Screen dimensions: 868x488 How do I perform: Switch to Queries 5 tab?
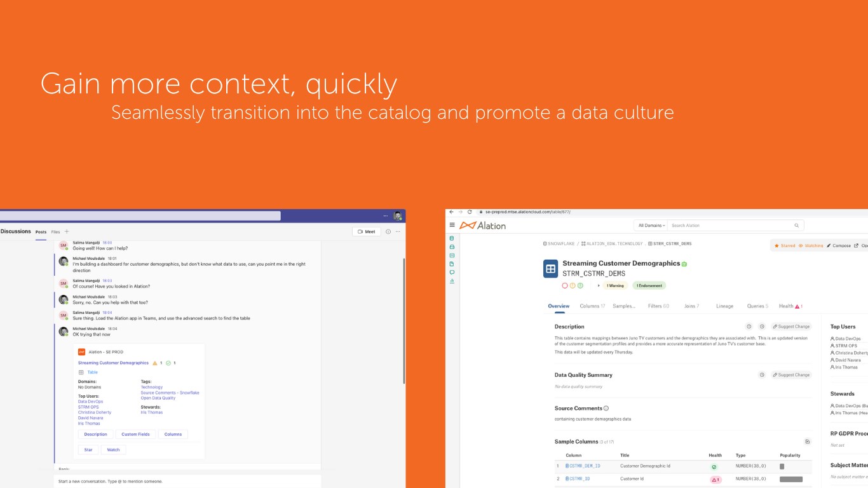pyautogui.click(x=757, y=306)
